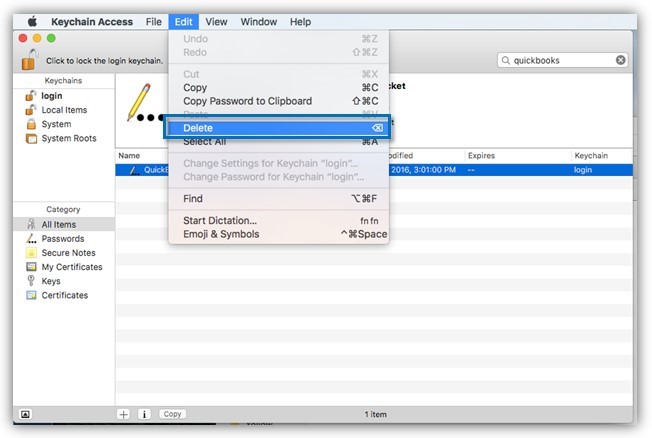Click the info 'i' button
Screen dimensions: 652x438
click(x=144, y=414)
